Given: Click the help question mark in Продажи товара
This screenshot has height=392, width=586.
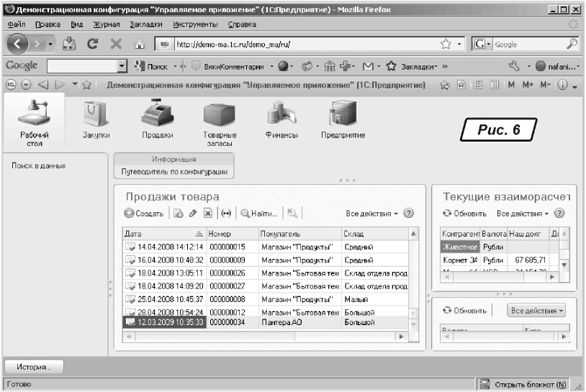Looking at the screenshot, I should point(409,214).
